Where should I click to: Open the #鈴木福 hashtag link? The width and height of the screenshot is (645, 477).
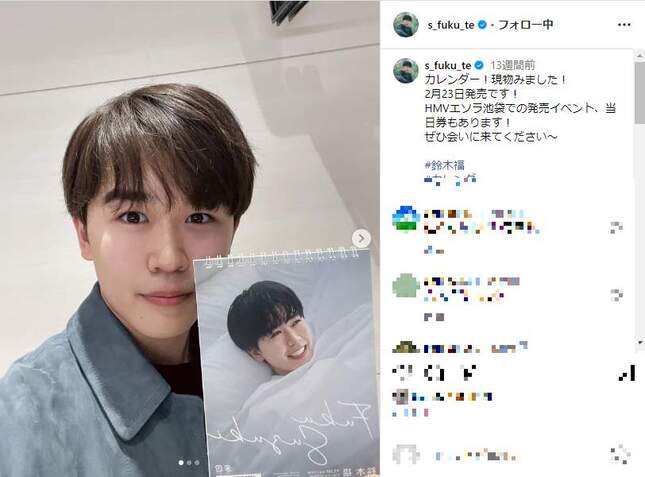click(444, 165)
